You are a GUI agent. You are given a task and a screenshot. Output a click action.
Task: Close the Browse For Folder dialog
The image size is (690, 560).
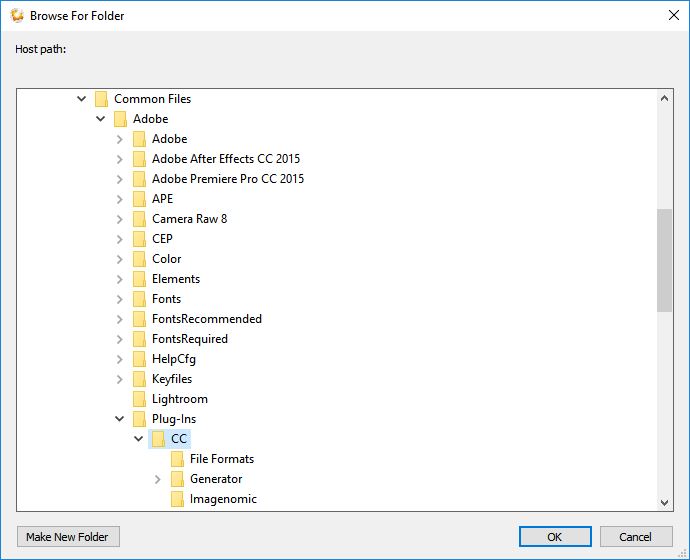(674, 15)
